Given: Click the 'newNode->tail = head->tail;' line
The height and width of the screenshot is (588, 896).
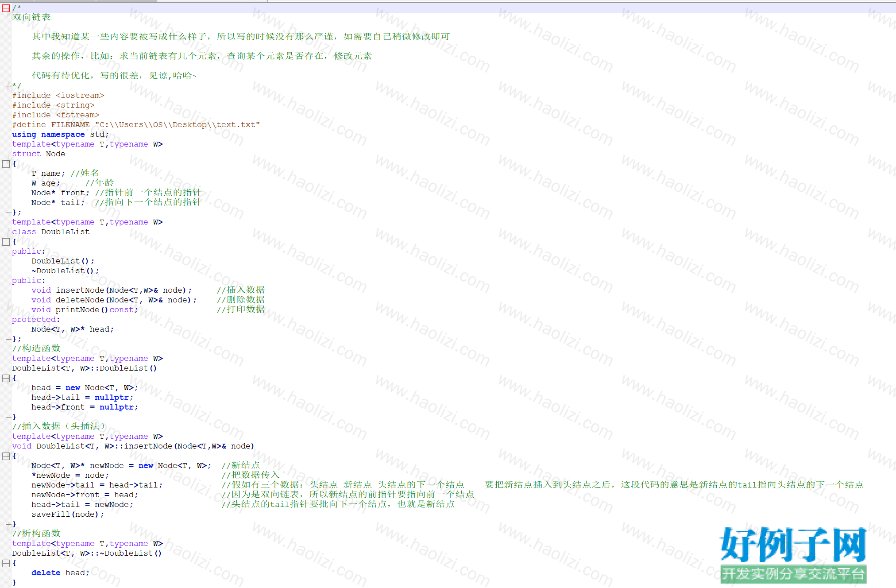Looking at the screenshot, I should coord(97,485).
